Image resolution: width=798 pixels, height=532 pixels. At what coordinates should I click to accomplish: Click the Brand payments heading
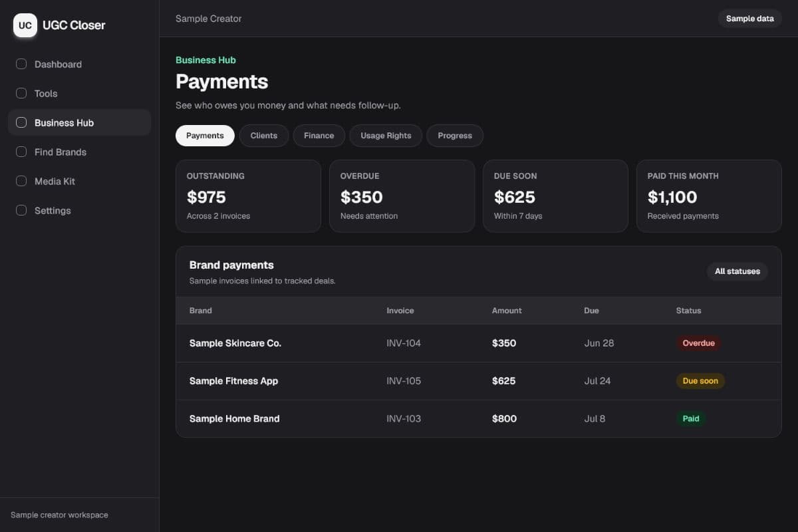point(231,265)
